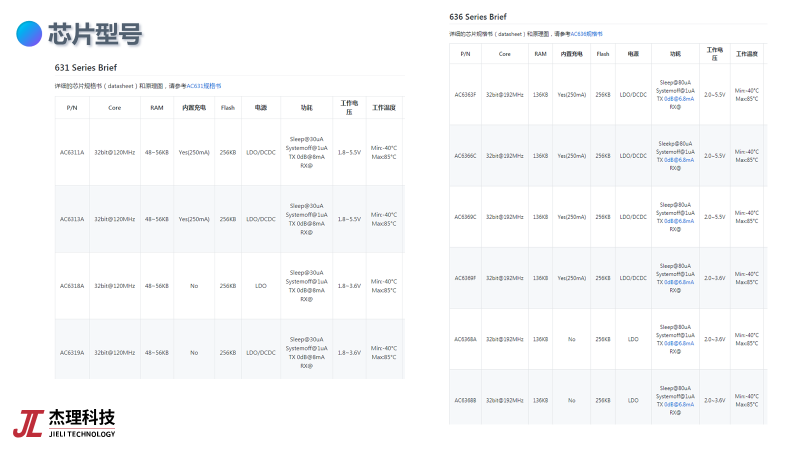This screenshot has height=450, width=800.
Task: Open the AC631规格书 datasheet link
Action: click(x=204, y=86)
